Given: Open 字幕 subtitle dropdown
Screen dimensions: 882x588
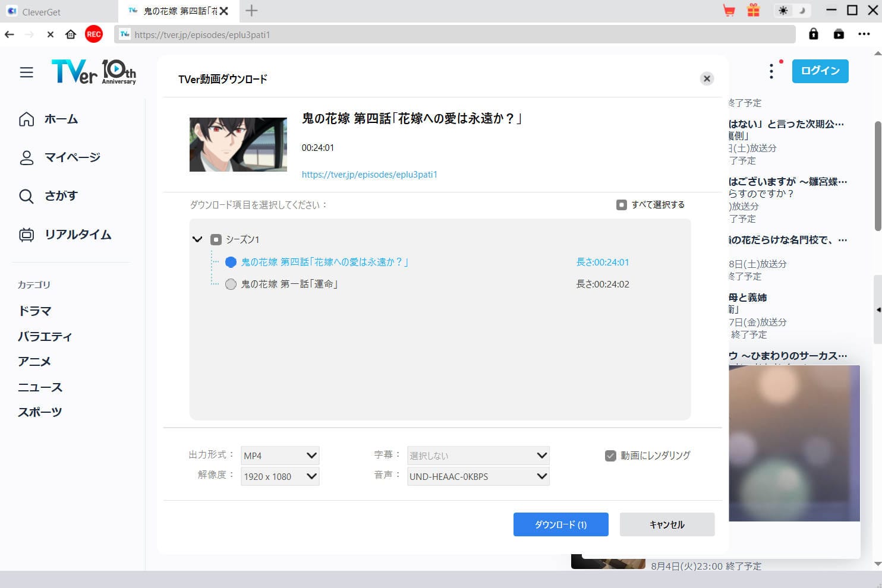Looking at the screenshot, I should pos(478,456).
